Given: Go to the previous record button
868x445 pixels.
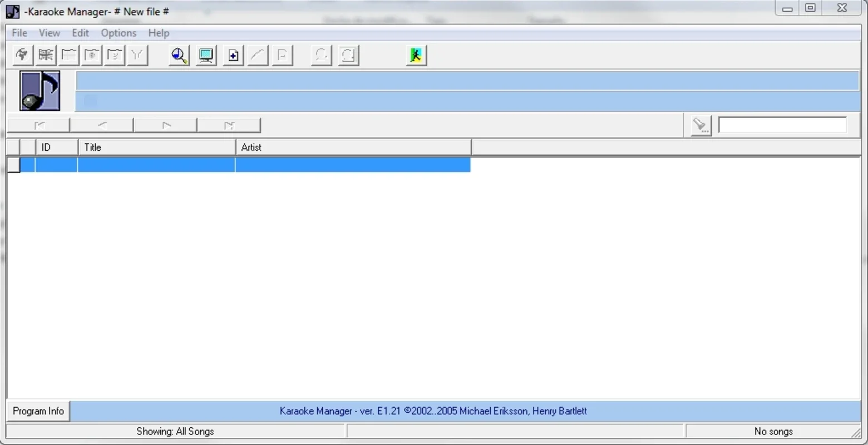Looking at the screenshot, I should pyautogui.click(x=102, y=125).
